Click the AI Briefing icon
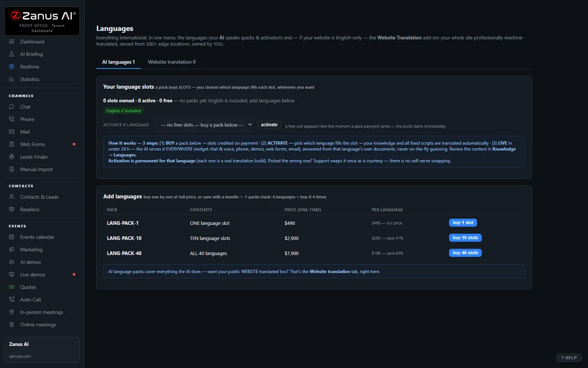This screenshot has height=368, width=588. tap(12, 54)
